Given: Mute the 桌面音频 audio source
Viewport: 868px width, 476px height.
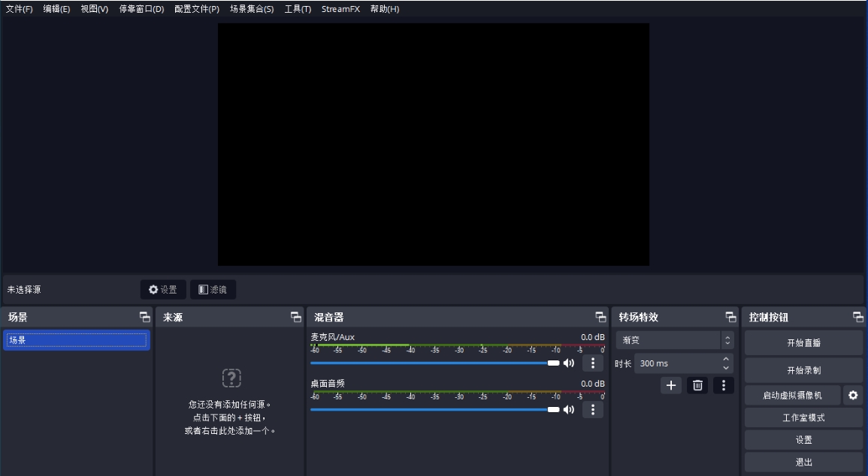Looking at the screenshot, I should (x=569, y=409).
